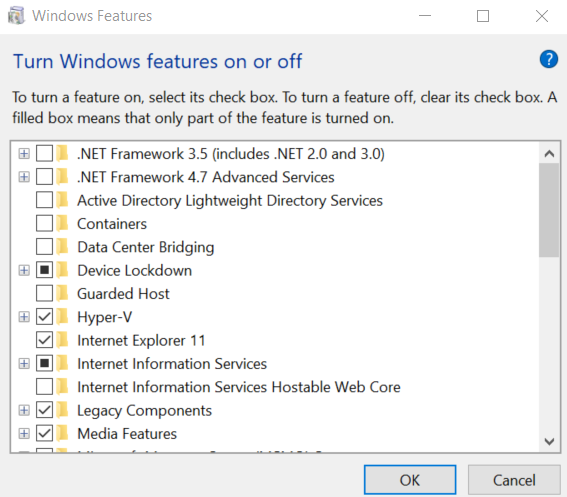The image size is (567, 497).
Task: Maximize the Windows Features window
Action: (x=483, y=16)
